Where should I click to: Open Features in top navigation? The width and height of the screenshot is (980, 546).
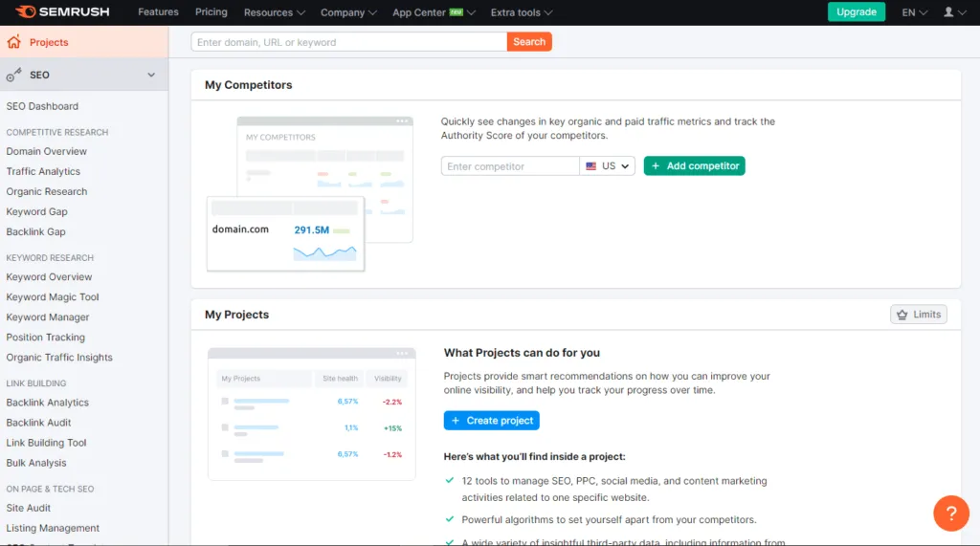click(158, 11)
